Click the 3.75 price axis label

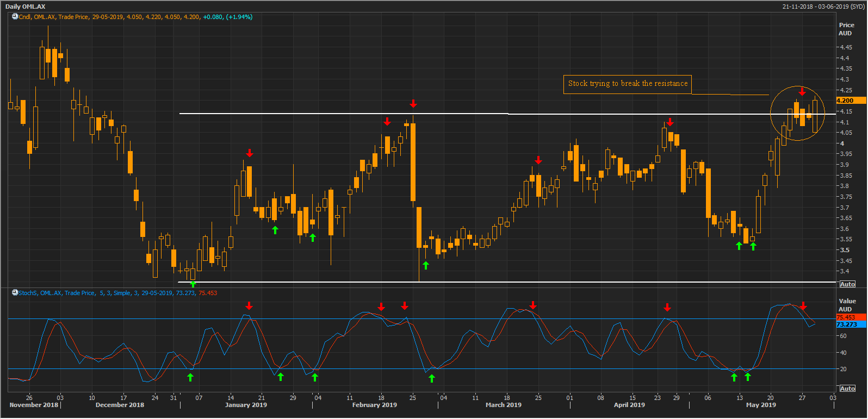click(846, 197)
